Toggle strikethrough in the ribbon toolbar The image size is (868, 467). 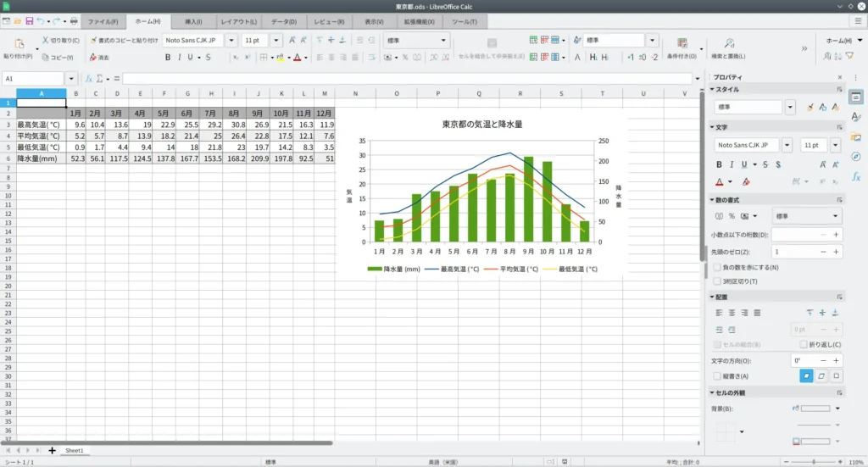coord(209,57)
